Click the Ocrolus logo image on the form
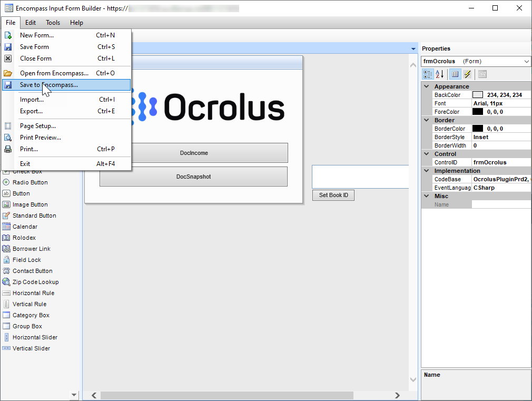 [x=208, y=106]
